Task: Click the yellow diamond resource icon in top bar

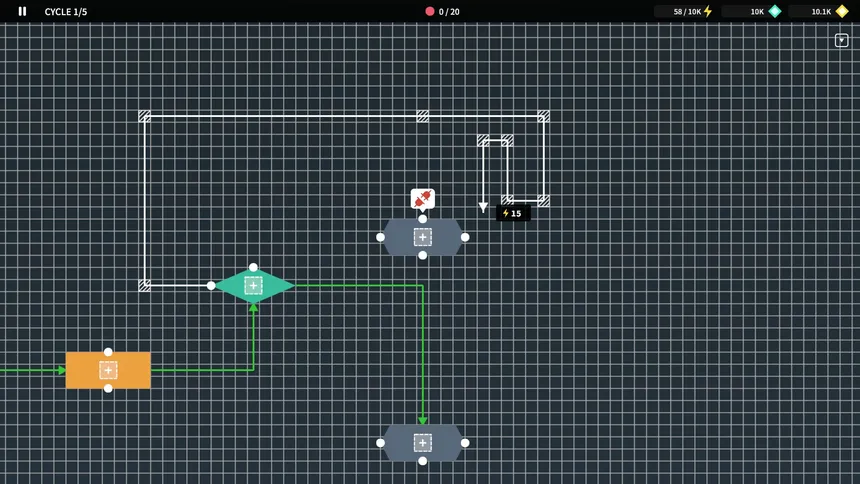Action: (842, 11)
